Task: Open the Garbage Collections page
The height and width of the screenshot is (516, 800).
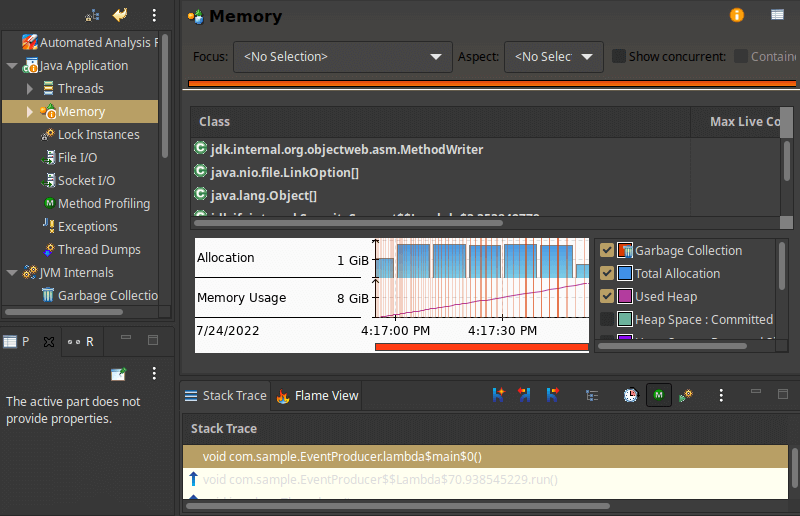Action: click(x=100, y=295)
